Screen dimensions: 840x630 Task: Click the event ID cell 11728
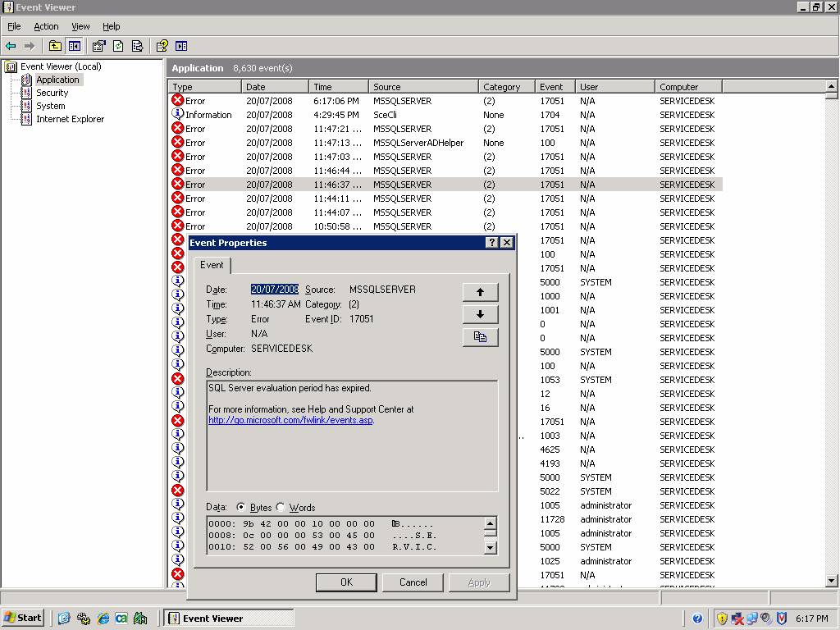point(552,519)
